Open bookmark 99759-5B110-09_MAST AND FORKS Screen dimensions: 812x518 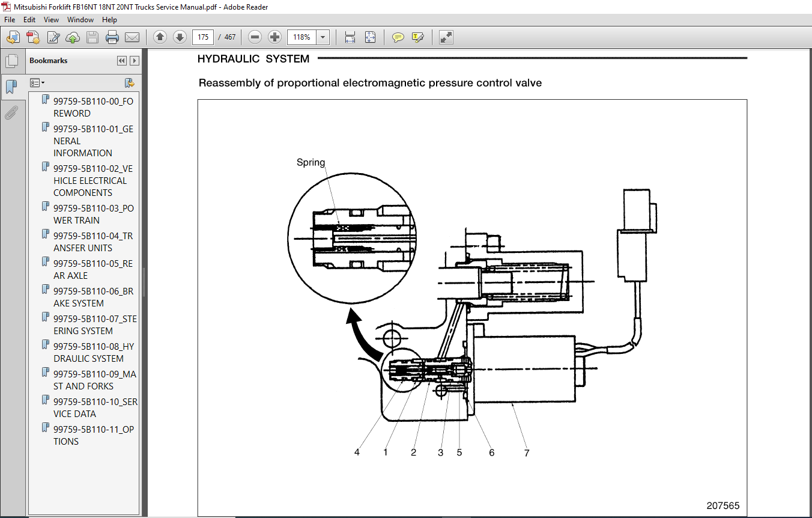[x=94, y=380]
